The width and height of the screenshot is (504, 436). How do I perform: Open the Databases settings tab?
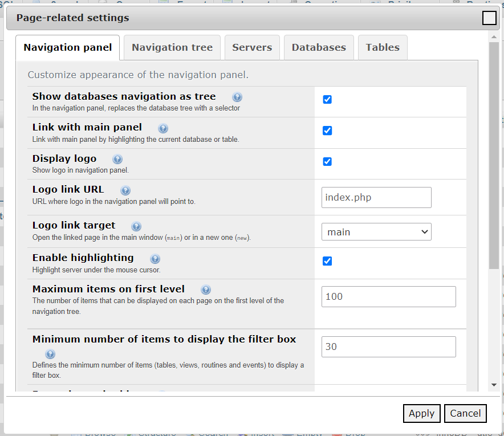319,48
